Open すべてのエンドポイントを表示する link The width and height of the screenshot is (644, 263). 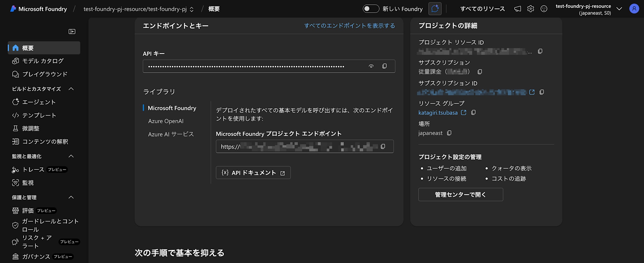click(x=349, y=26)
